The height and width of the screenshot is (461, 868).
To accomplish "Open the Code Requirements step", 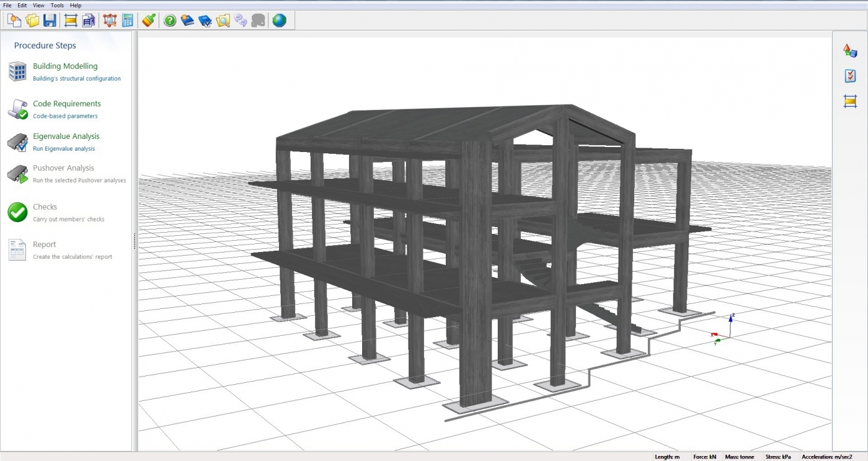I will (67, 104).
